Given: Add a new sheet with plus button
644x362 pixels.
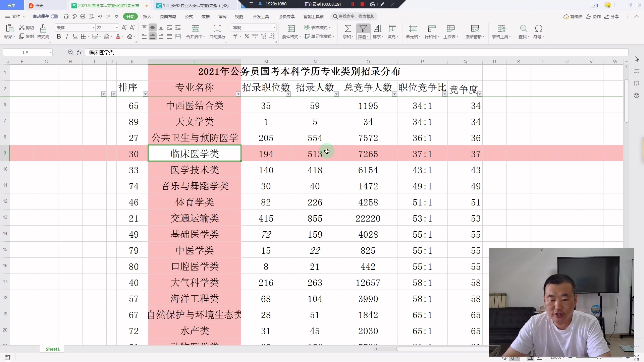Looking at the screenshot, I should (68, 349).
